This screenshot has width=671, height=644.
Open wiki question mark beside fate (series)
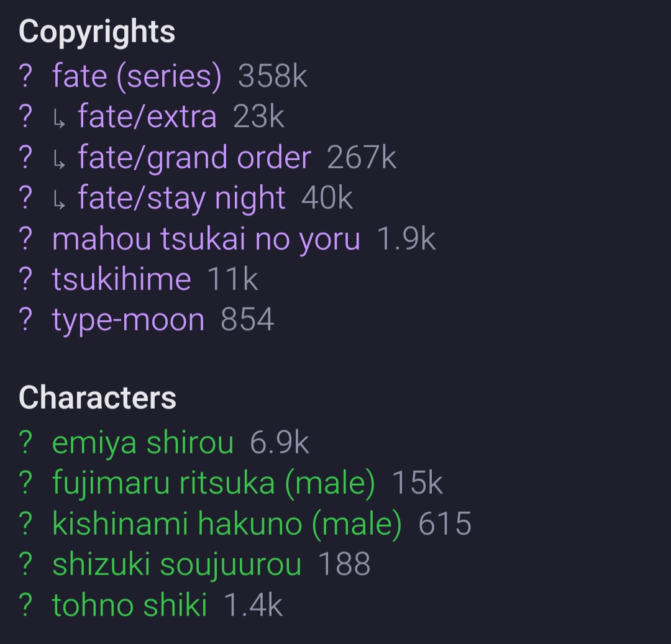tap(25, 76)
